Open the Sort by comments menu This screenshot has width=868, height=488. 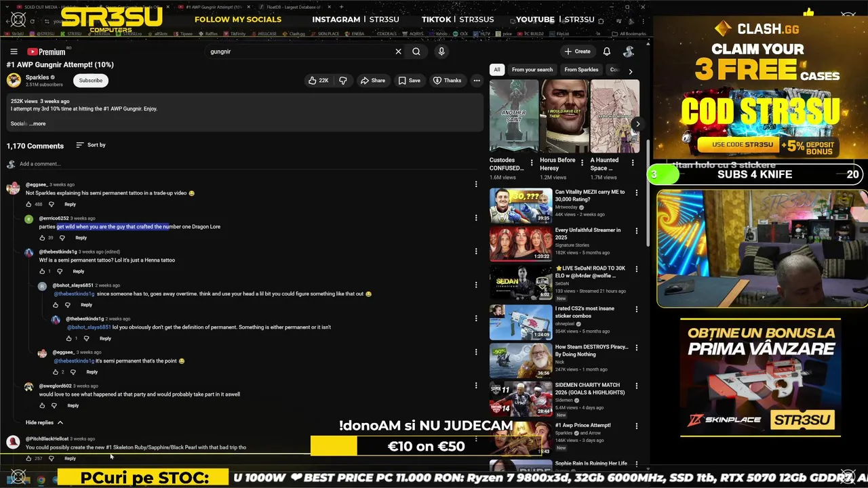coord(91,145)
